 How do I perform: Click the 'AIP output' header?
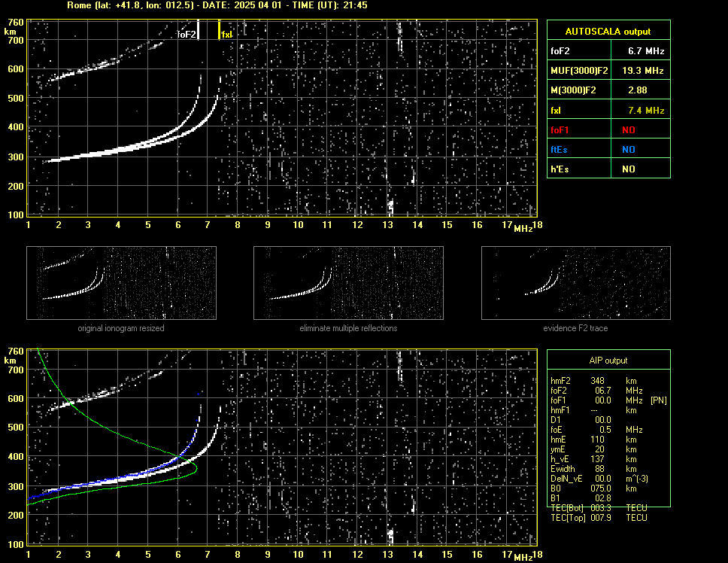point(608,361)
